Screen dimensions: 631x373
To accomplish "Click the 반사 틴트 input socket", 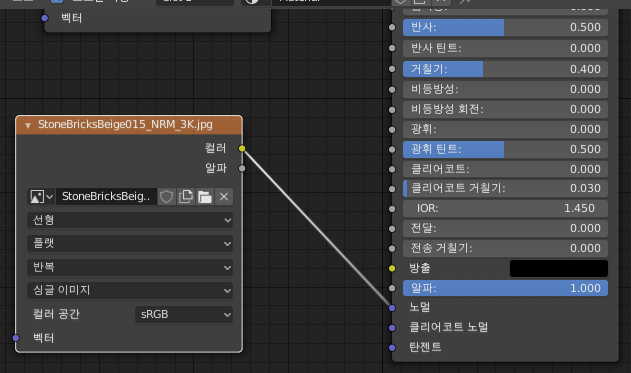I will pos(392,48).
